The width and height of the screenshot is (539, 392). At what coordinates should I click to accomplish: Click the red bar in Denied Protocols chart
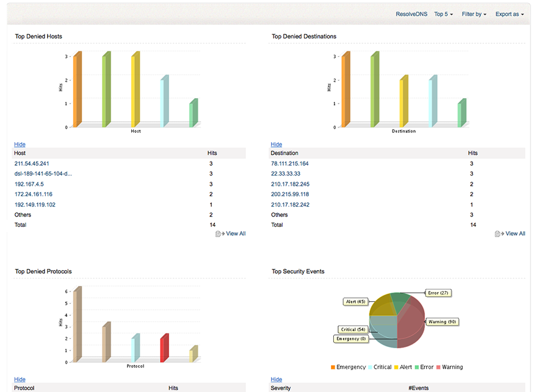(x=164, y=347)
